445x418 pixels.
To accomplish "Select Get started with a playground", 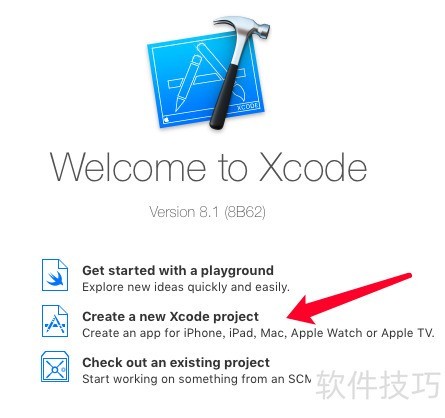I will click(178, 270).
